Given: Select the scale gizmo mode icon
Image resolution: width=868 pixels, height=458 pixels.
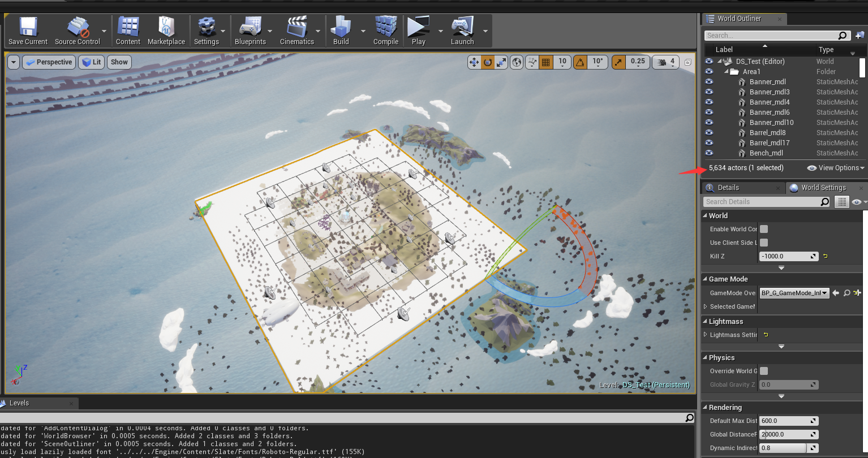Looking at the screenshot, I should (x=501, y=62).
